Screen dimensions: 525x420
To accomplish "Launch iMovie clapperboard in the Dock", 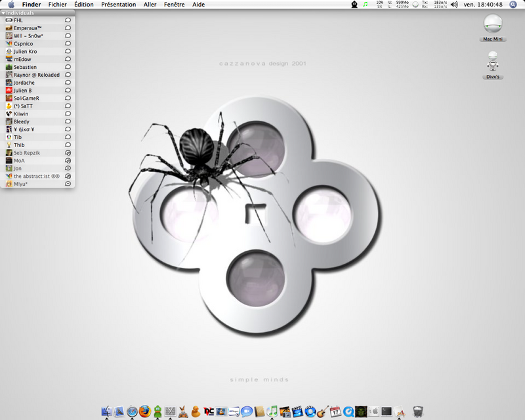I will click(x=297, y=411).
